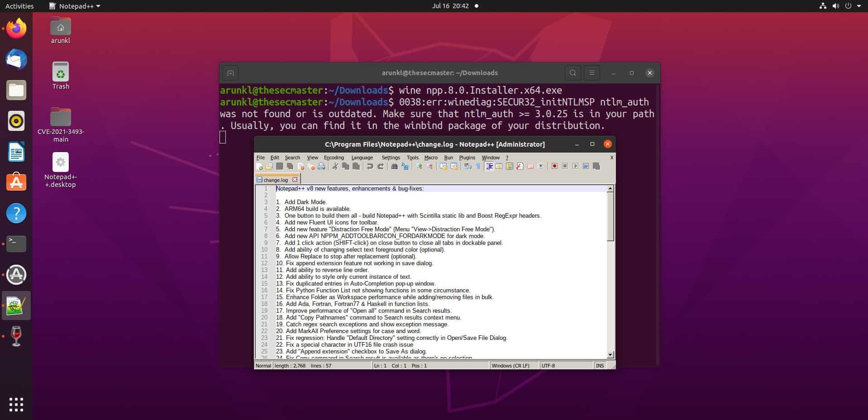868x420 pixels.
Task: Open the Run menu
Action: [x=448, y=157]
